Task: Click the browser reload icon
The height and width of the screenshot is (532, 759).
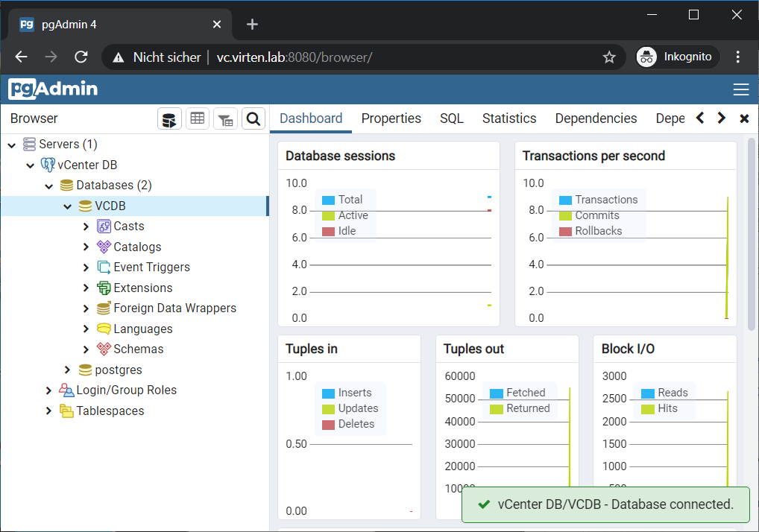Action: (81, 57)
